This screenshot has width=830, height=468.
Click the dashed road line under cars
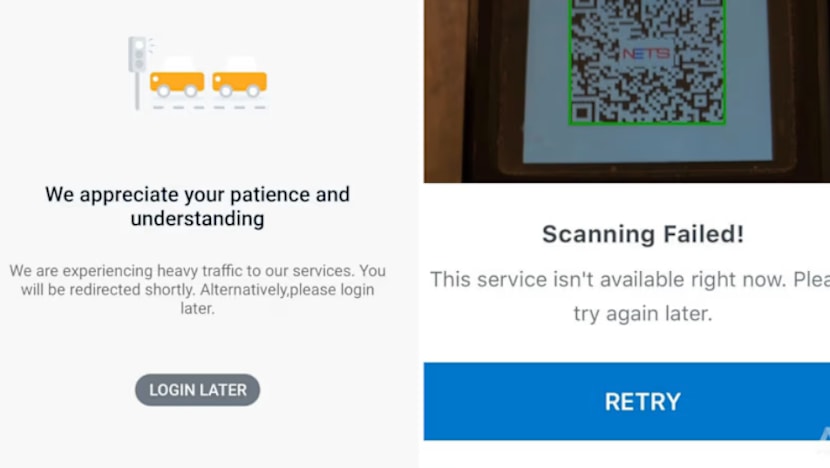[x=209, y=107]
